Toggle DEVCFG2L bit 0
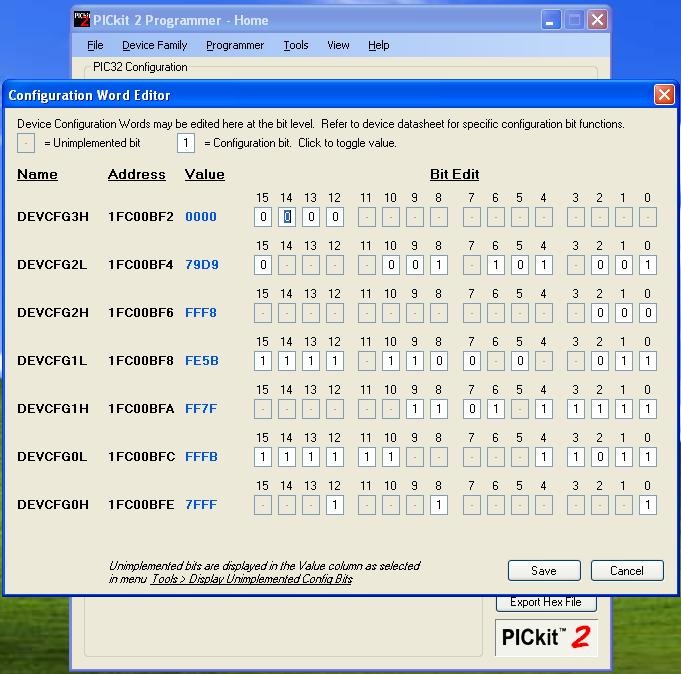 [x=648, y=265]
